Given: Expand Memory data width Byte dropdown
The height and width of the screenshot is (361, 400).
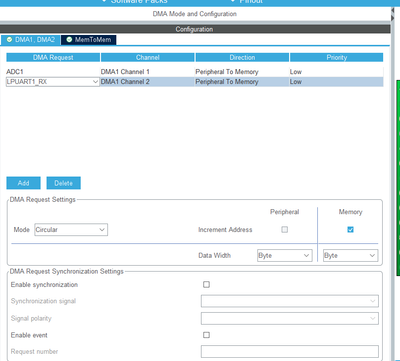Looking at the screenshot, I should pyautogui.click(x=350, y=256).
